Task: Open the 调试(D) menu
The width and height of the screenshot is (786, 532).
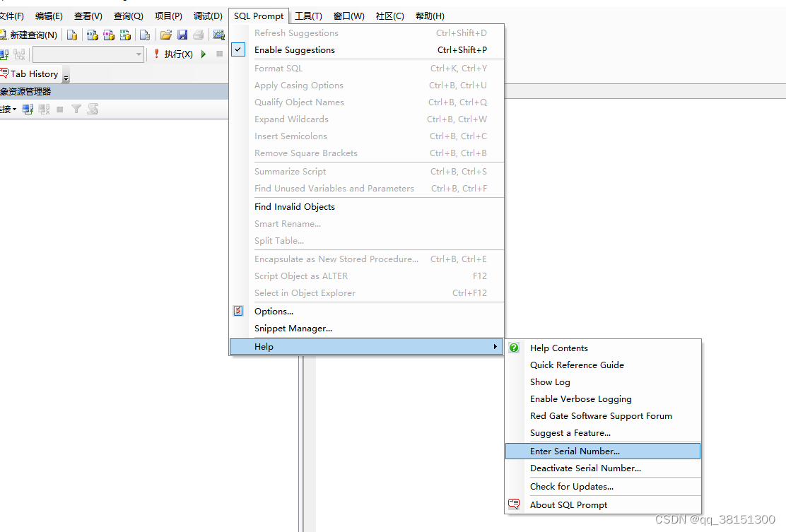Action: point(208,16)
